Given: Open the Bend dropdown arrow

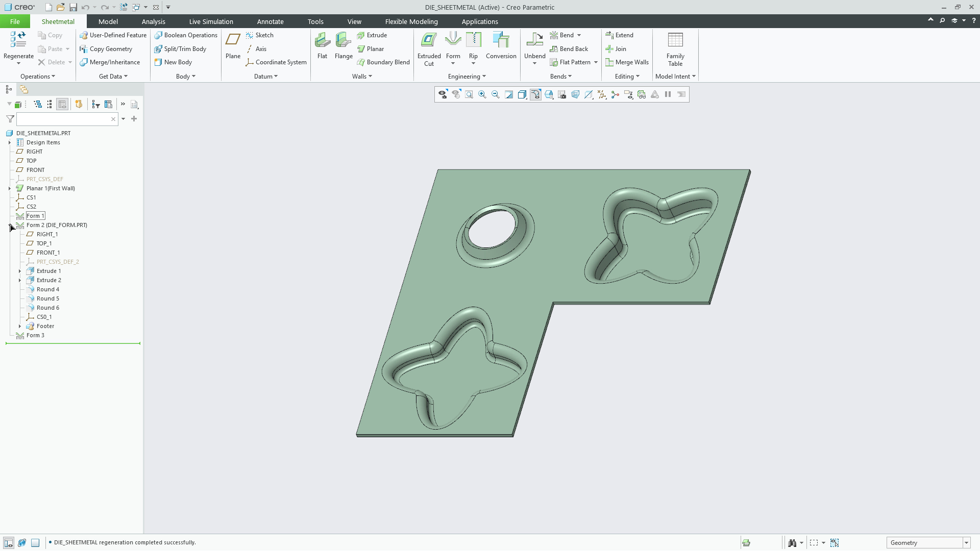Looking at the screenshot, I should point(579,35).
